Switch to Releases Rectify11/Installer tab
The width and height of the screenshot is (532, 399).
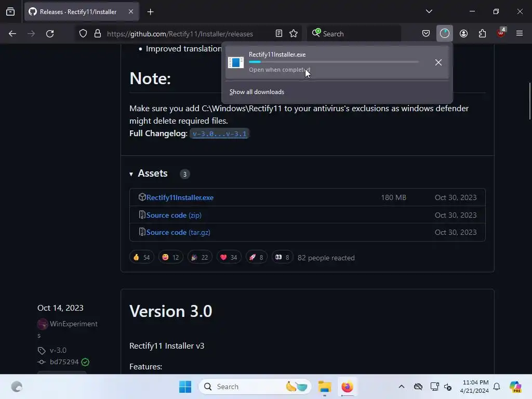tap(82, 12)
